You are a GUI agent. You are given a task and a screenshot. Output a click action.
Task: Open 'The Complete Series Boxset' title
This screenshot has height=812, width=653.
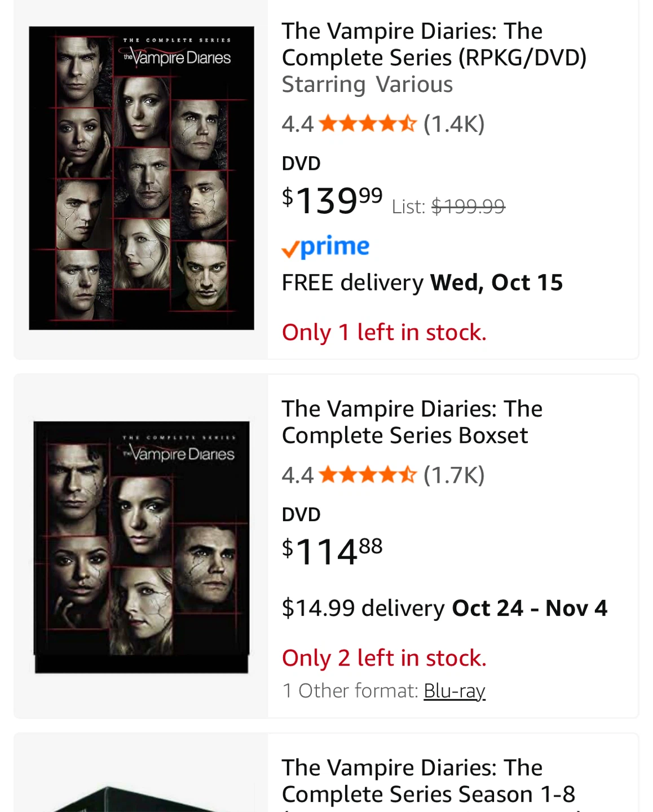click(412, 422)
